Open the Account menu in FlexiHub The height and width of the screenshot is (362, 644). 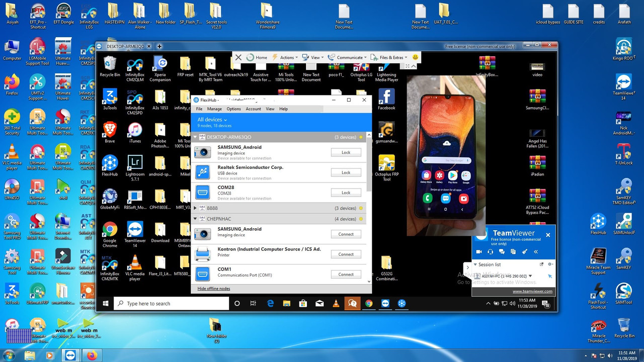pos(253,109)
